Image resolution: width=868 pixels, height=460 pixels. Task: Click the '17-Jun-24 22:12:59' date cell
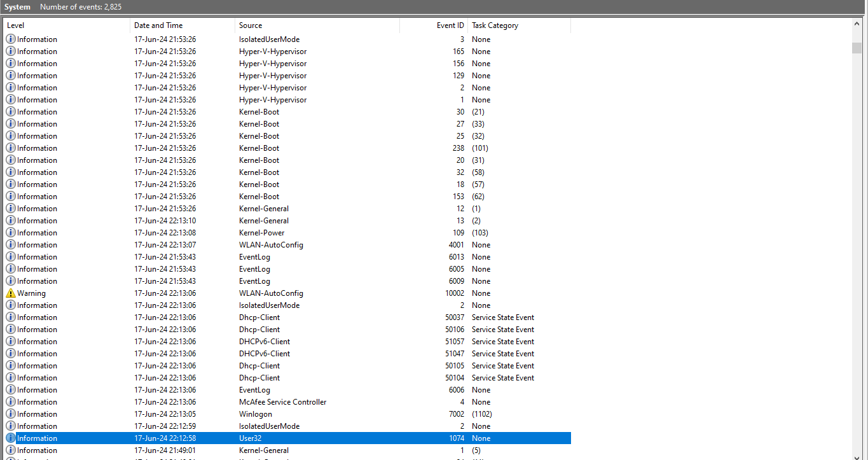(165, 426)
